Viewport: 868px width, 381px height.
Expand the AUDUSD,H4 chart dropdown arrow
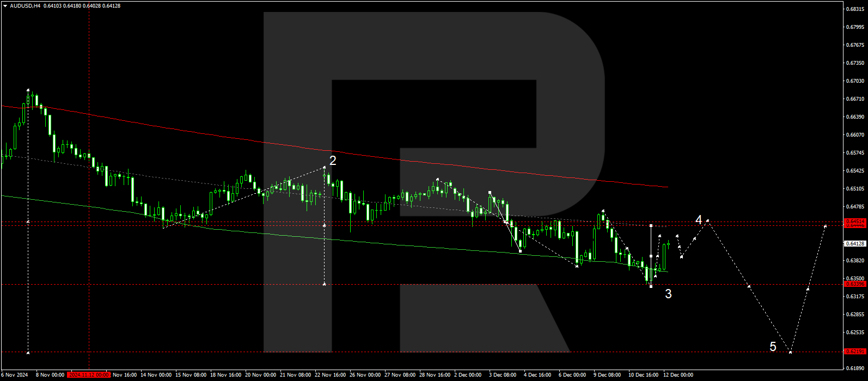click(x=5, y=6)
